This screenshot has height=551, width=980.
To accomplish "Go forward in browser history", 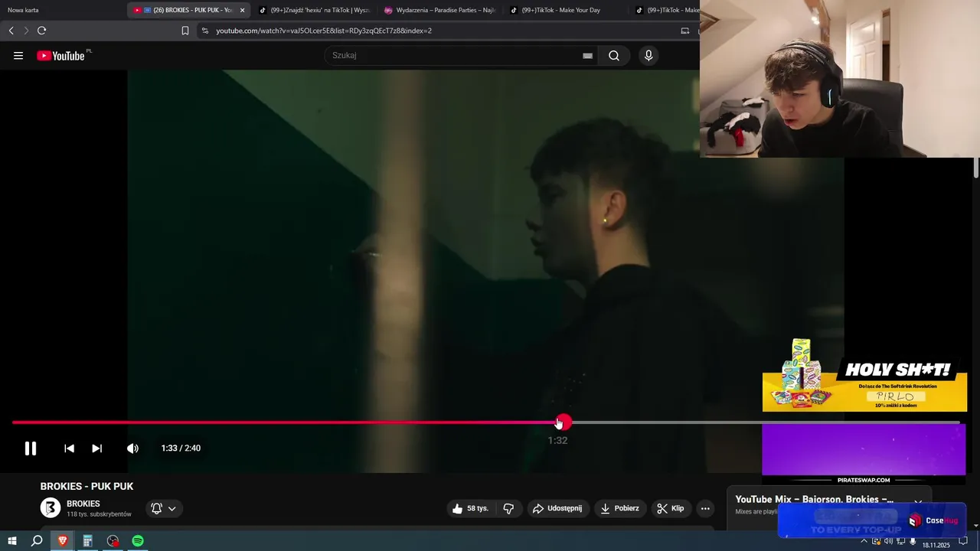I will (25, 31).
